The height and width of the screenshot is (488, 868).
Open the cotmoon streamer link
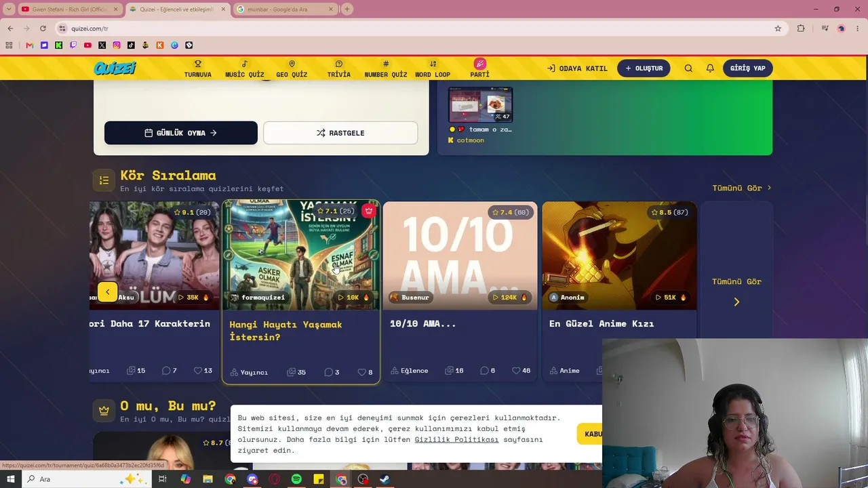470,140
